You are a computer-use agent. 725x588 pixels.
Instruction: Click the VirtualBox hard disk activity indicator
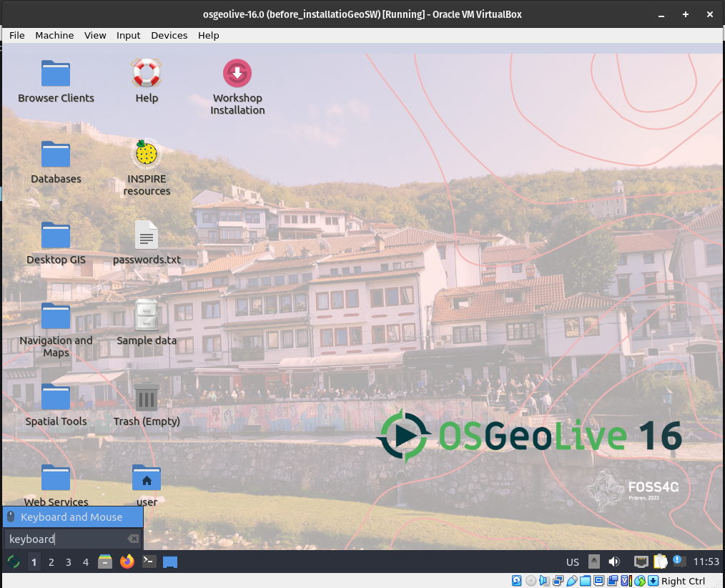[x=516, y=581]
